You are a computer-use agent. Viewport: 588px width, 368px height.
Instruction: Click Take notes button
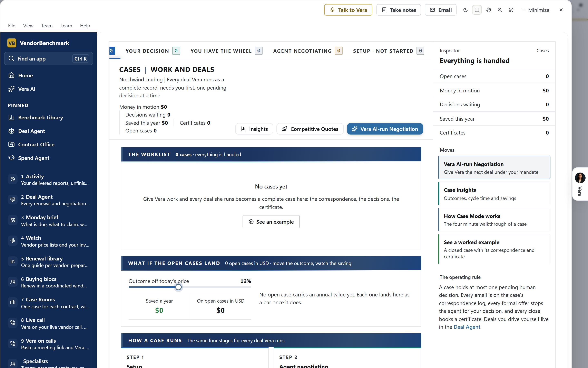(x=399, y=10)
